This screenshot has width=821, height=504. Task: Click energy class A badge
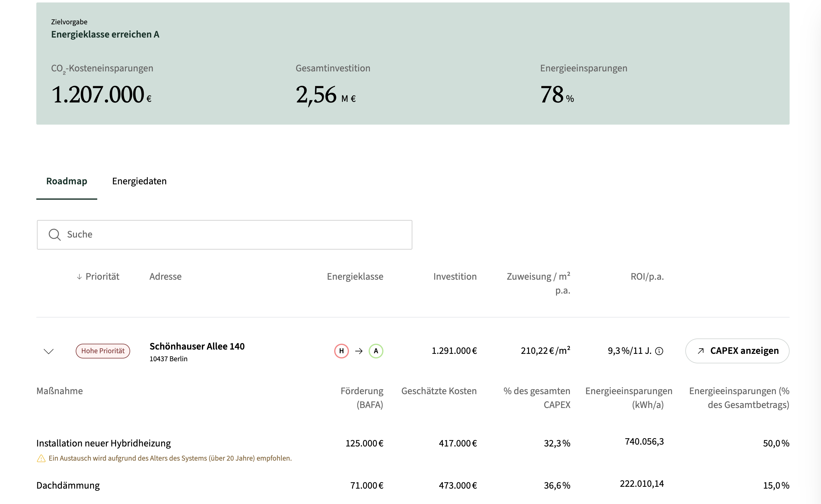[x=376, y=351]
